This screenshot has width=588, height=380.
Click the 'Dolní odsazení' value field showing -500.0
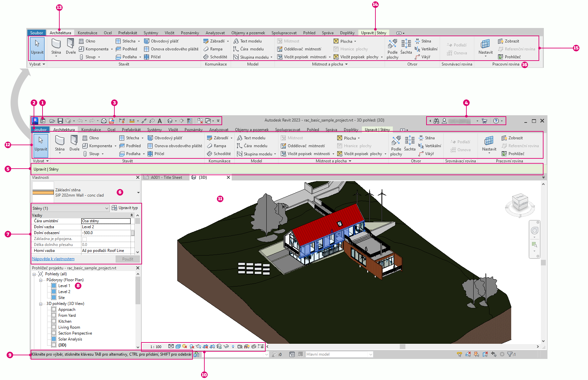point(106,233)
